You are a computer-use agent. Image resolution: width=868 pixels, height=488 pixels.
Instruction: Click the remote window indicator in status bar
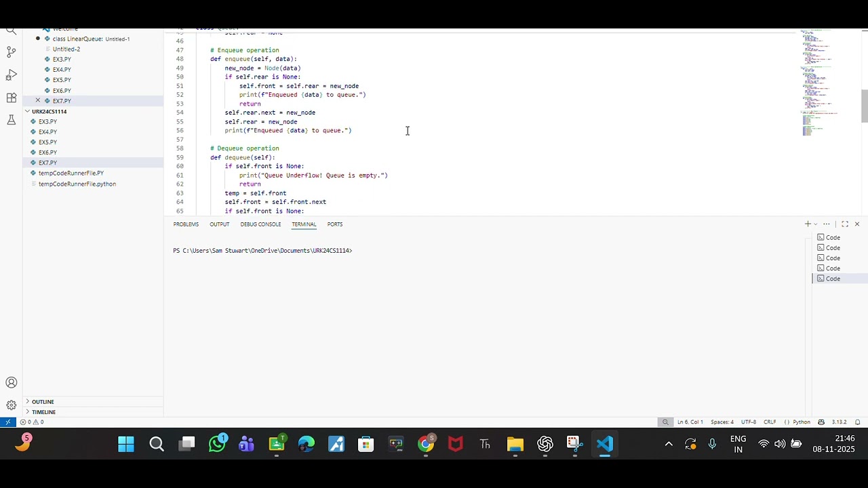pos(7,422)
